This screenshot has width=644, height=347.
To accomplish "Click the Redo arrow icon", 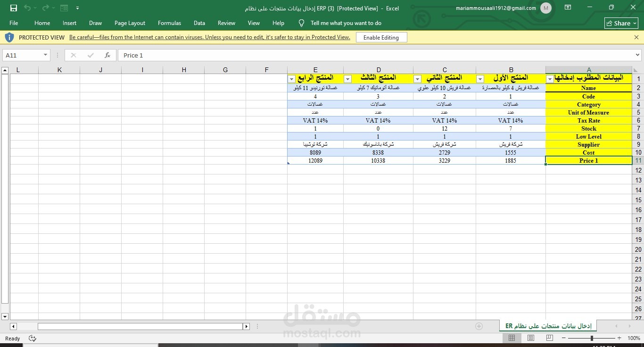I will pos(45,8).
